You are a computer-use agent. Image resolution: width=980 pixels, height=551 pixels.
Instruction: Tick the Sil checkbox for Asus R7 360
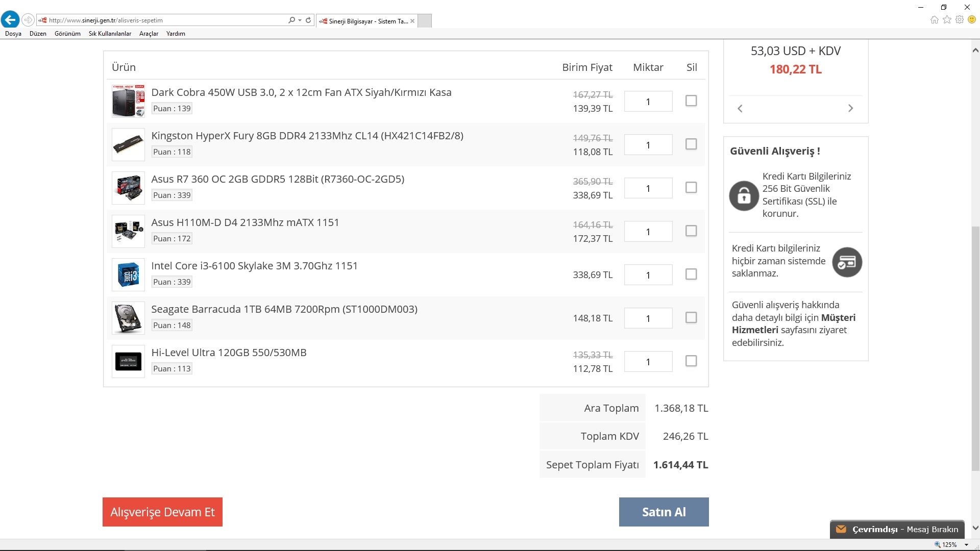[x=691, y=188]
